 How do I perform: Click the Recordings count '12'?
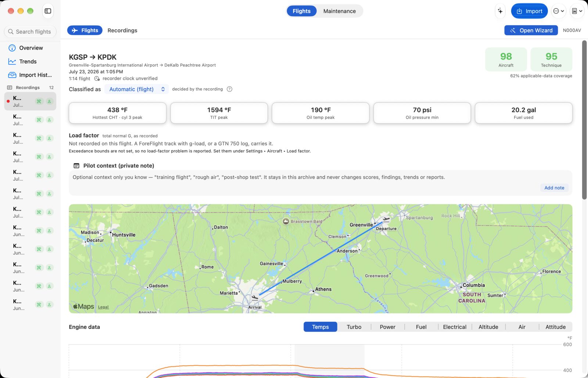pyautogui.click(x=51, y=87)
